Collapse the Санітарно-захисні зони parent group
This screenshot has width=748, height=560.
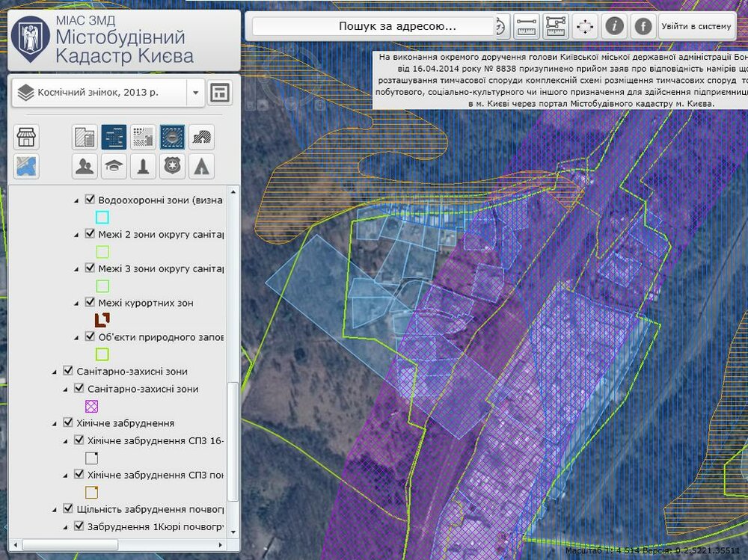point(55,372)
